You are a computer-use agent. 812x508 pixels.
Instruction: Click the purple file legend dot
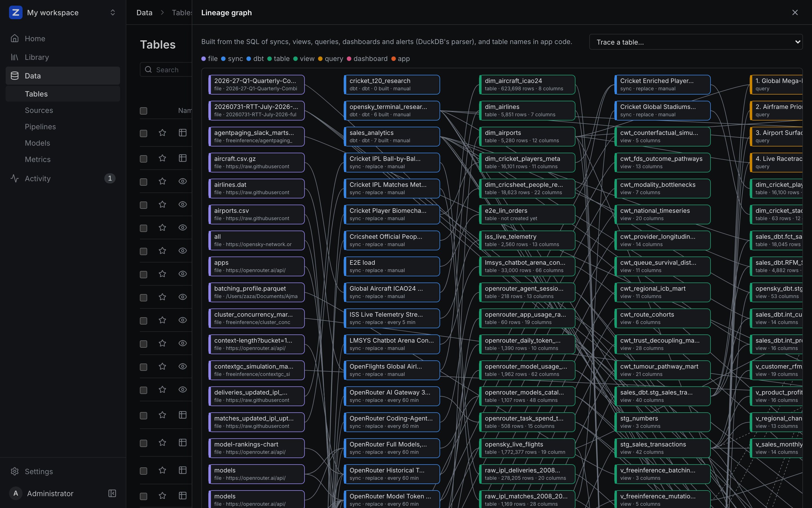(204, 59)
